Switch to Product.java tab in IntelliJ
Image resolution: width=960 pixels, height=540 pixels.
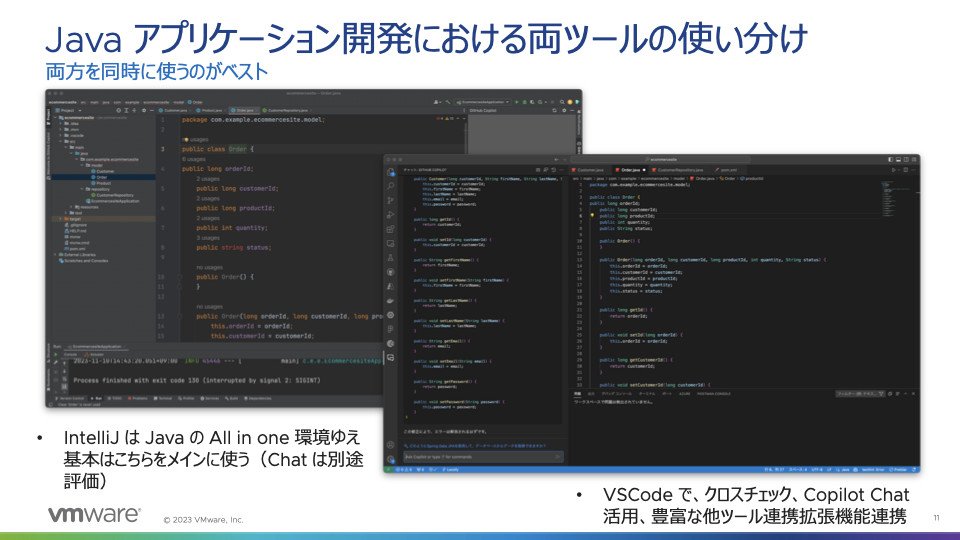coord(211,110)
